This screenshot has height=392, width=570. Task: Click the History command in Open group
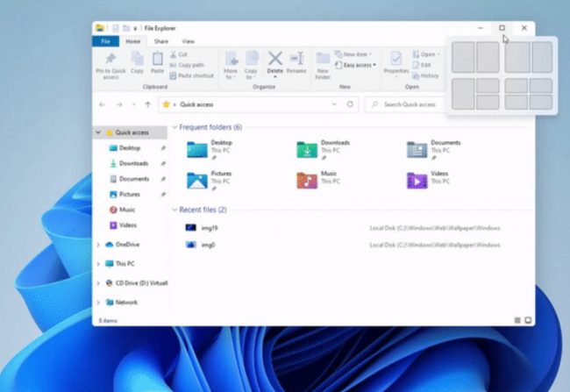tap(425, 75)
